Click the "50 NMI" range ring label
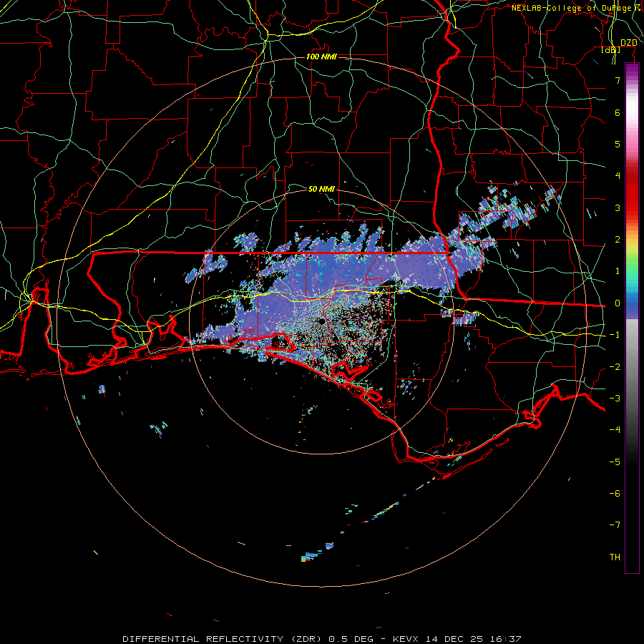644x644 pixels. 321,189
